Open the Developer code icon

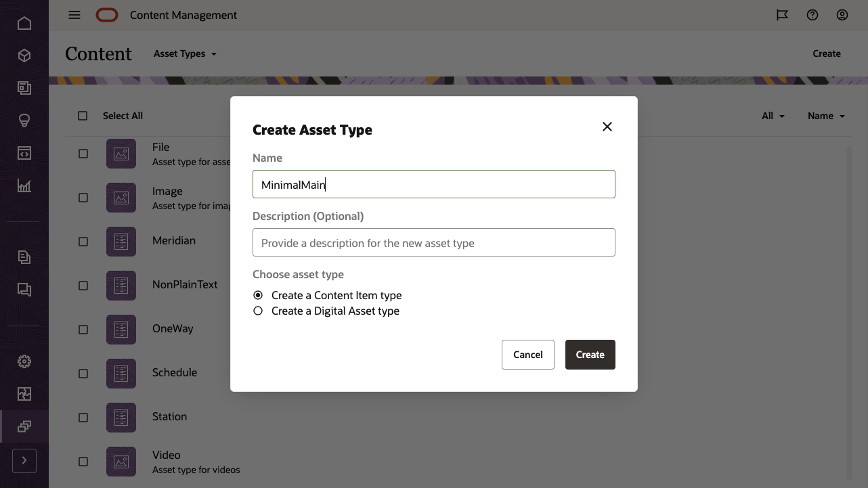pyautogui.click(x=24, y=153)
